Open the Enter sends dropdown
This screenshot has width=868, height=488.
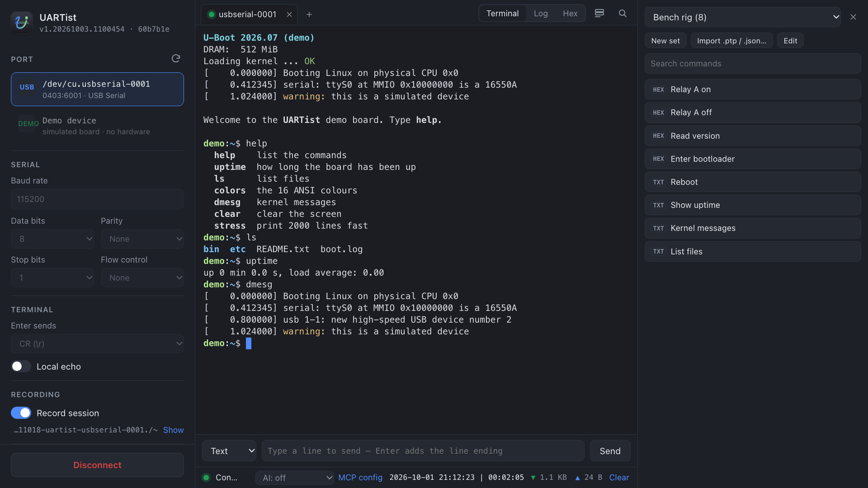(x=97, y=344)
